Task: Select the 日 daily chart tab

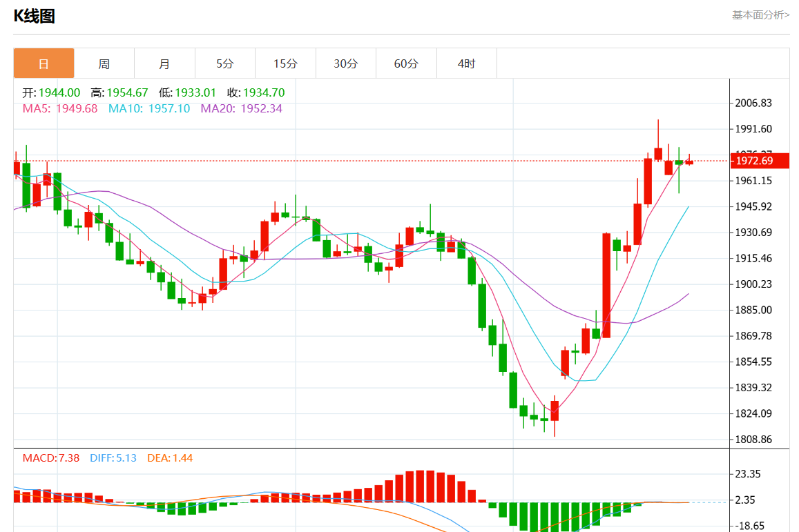Action: (44, 63)
